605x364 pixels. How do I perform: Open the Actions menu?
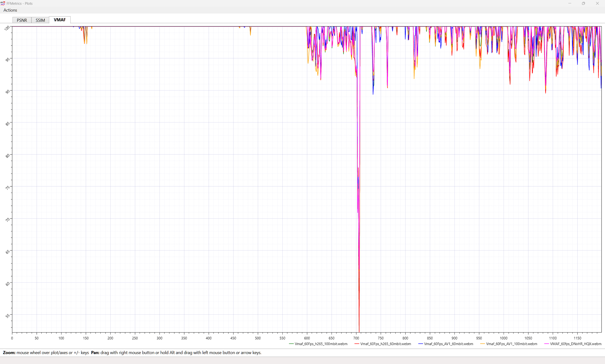(x=10, y=10)
